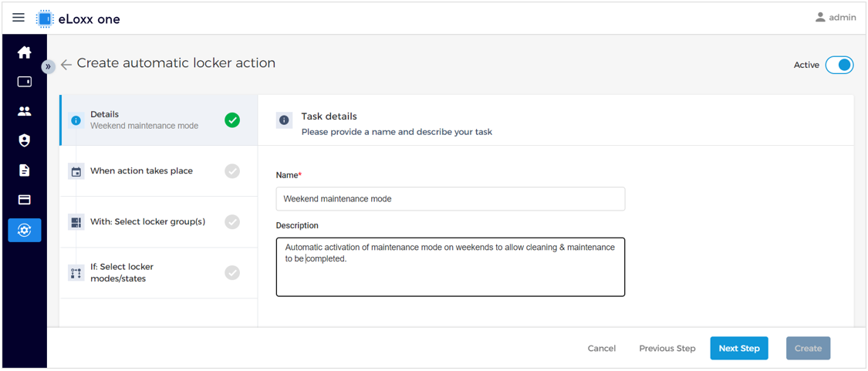Viewport: 868px width, 371px height.
Task: Click the Task details info icon
Action: click(284, 120)
